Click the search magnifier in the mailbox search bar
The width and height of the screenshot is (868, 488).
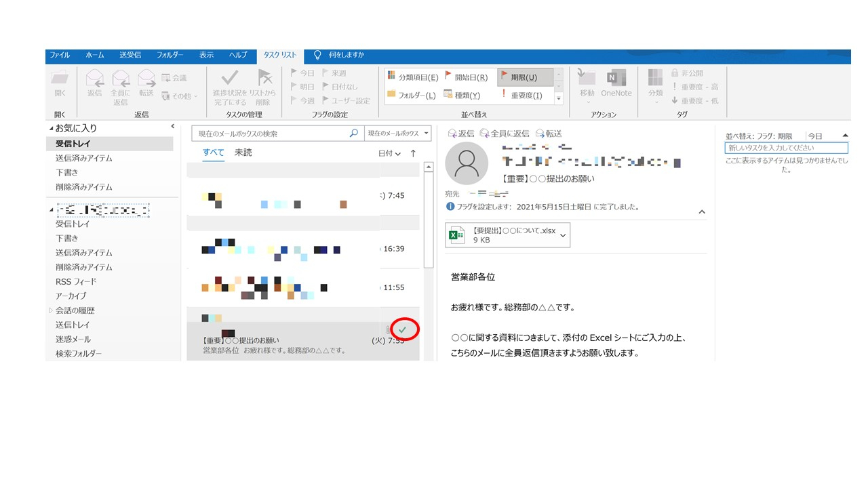point(353,133)
